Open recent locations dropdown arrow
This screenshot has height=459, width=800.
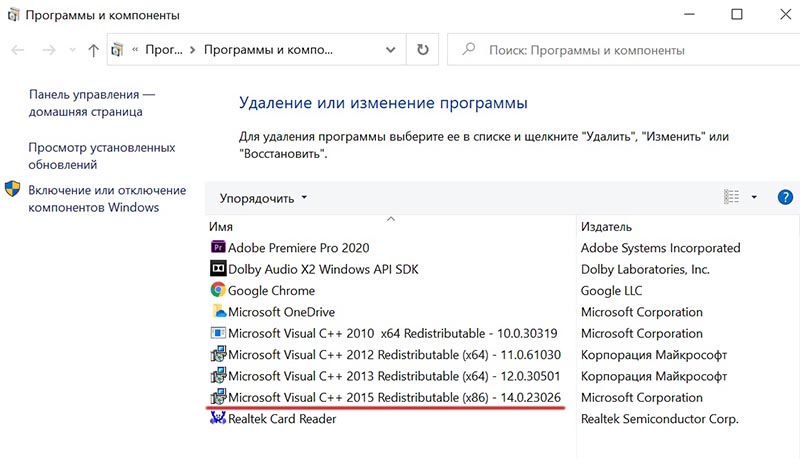[x=72, y=50]
